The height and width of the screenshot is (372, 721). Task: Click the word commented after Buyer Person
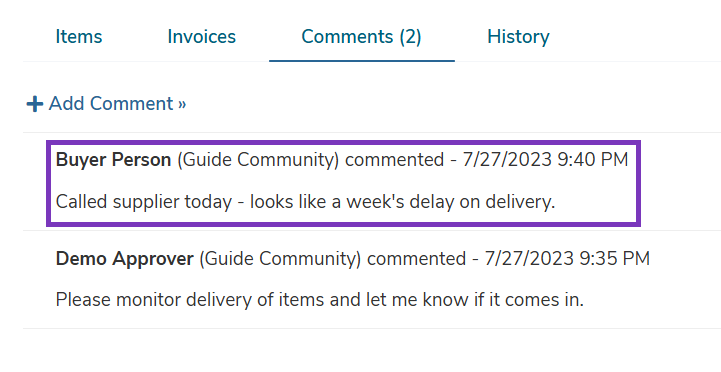[x=395, y=160]
